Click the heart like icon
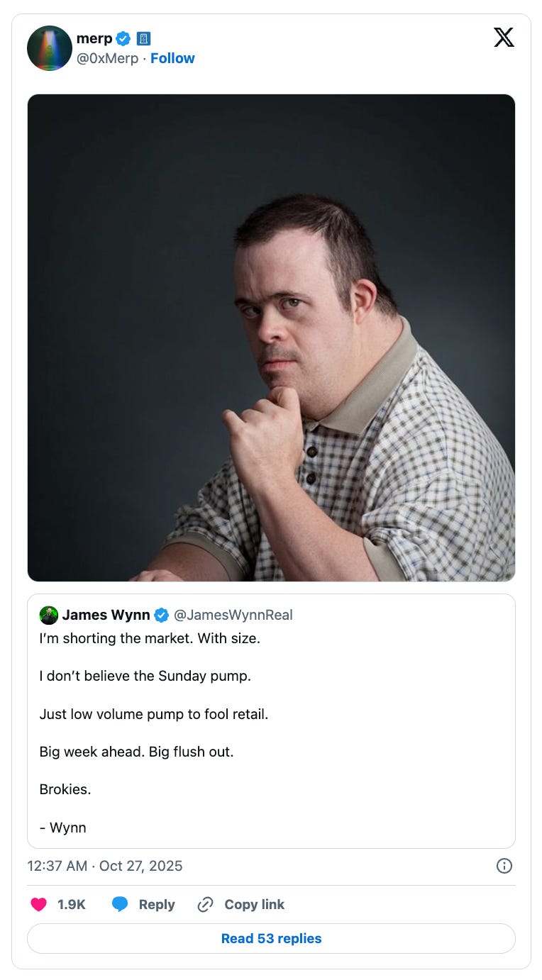542x980 pixels. [39, 904]
